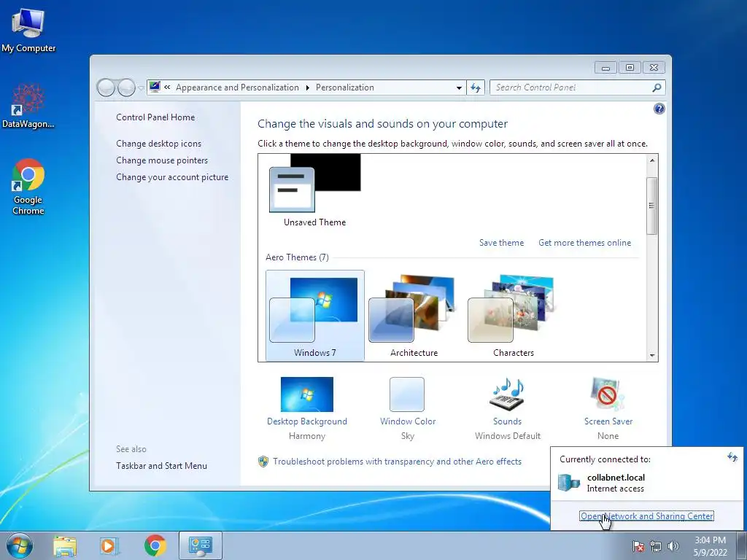Launch Google Chrome from desktop shortcut

coord(28,186)
